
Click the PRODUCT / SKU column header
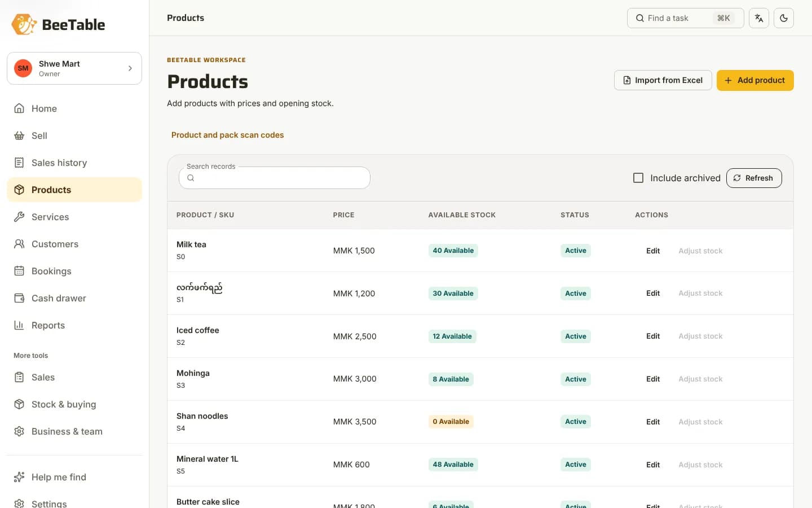coord(205,215)
